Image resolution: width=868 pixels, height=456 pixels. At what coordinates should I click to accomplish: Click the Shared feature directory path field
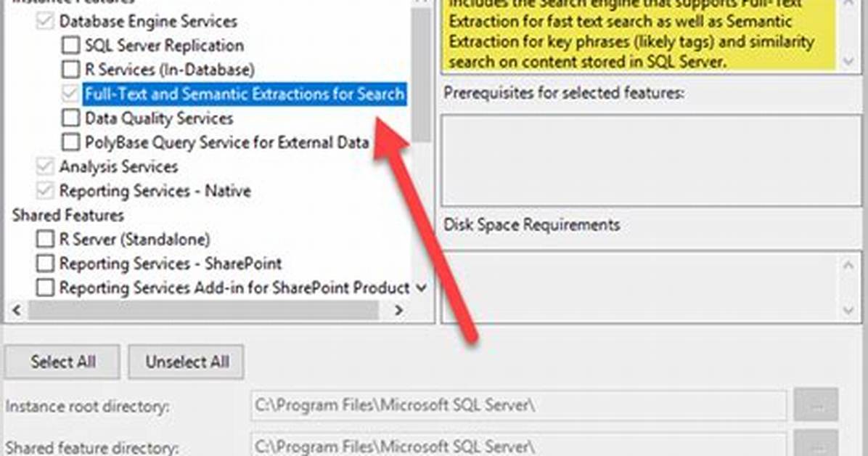[x=519, y=445]
